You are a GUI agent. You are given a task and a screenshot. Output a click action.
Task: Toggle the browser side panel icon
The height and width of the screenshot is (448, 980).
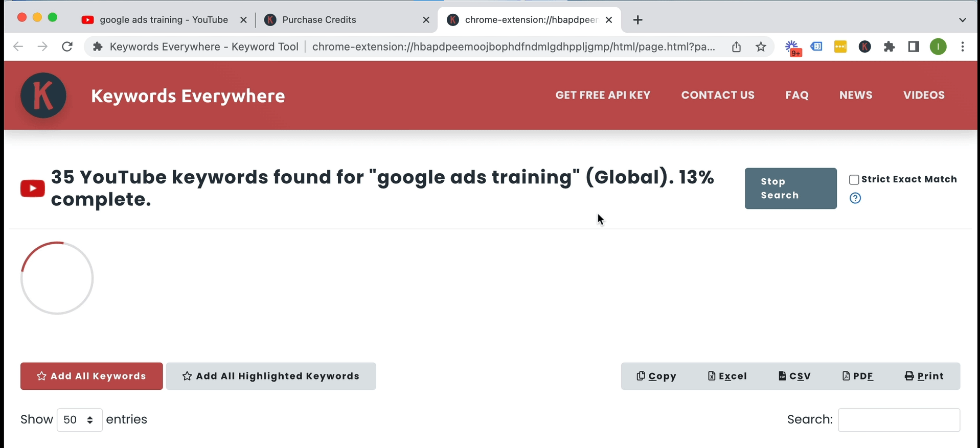click(x=913, y=47)
